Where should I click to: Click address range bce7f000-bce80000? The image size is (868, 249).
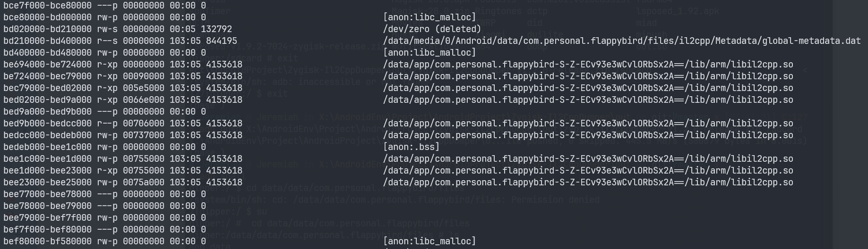[47, 6]
